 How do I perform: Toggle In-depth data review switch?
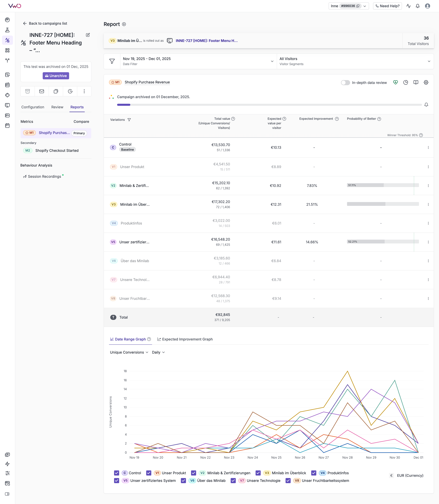[345, 83]
